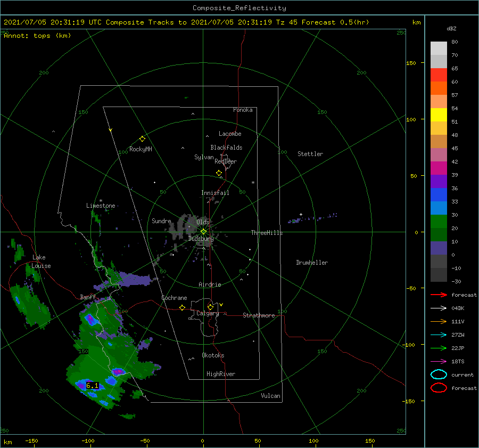479x448 pixels.
Task: Click the 'Annot: tops (km)' label
Action: tap(37, 36)
